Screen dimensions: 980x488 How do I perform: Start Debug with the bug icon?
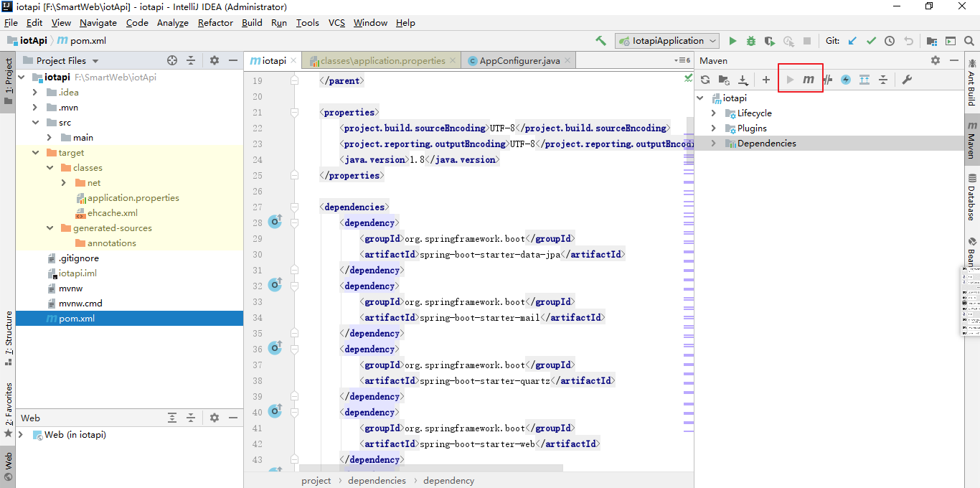pyautogui.click(x=750, y=41)
